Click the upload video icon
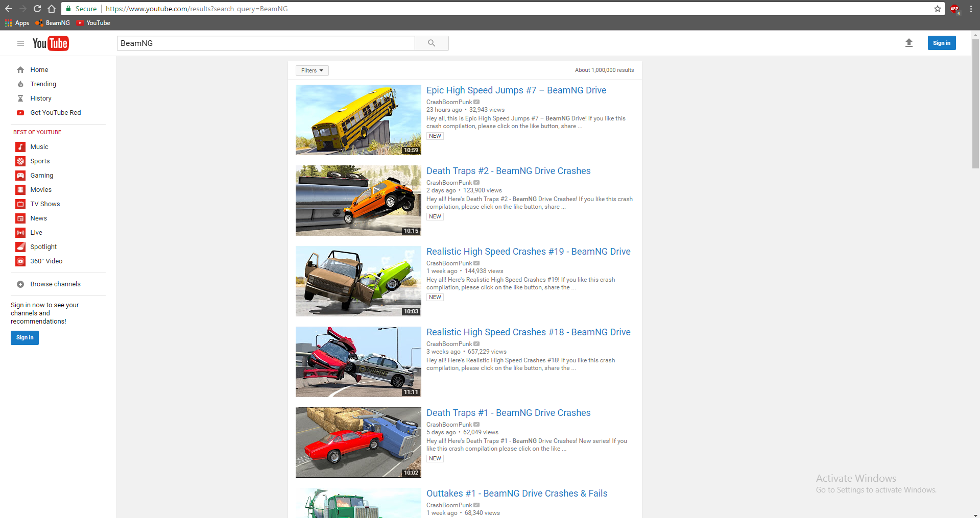Screen dimensions: 980x518 tap(909, 43)
